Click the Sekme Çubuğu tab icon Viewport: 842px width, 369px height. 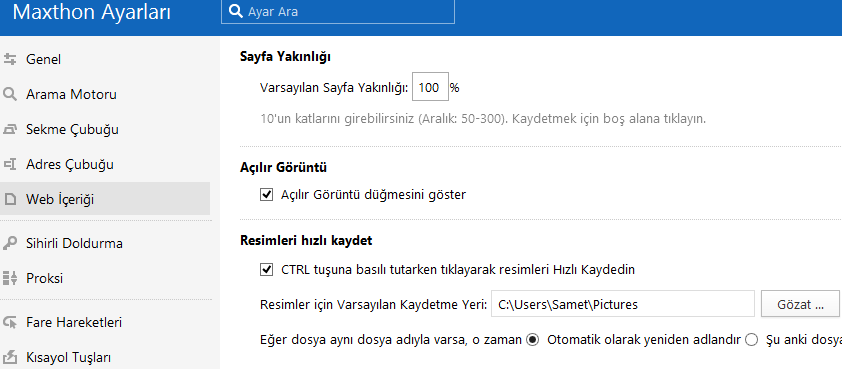[10, 129]
